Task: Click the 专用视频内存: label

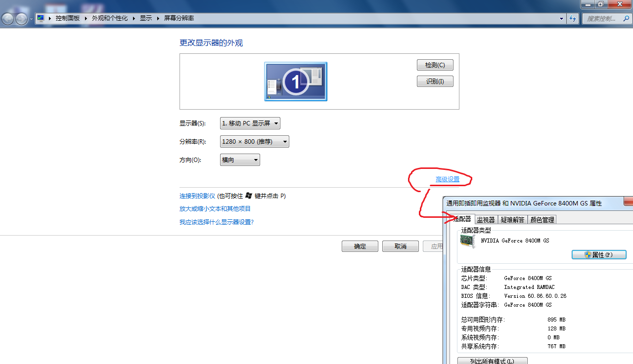Action: [x=480, y=328]
